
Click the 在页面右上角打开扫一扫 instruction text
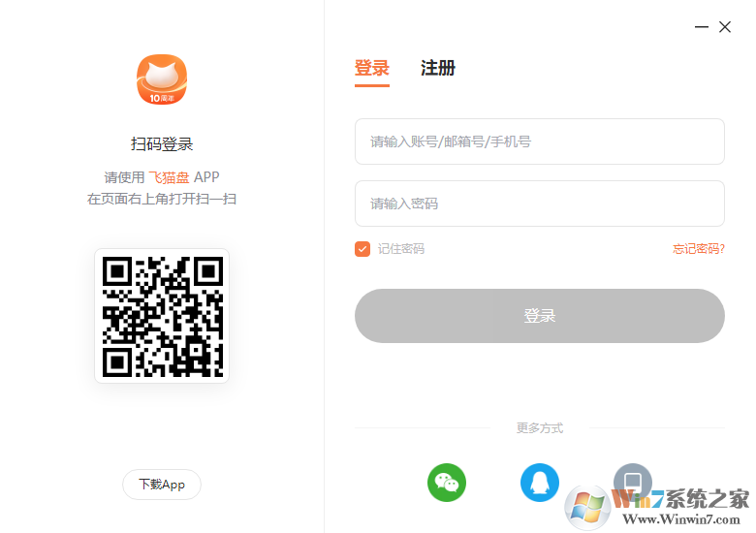[x=162, y=199]
